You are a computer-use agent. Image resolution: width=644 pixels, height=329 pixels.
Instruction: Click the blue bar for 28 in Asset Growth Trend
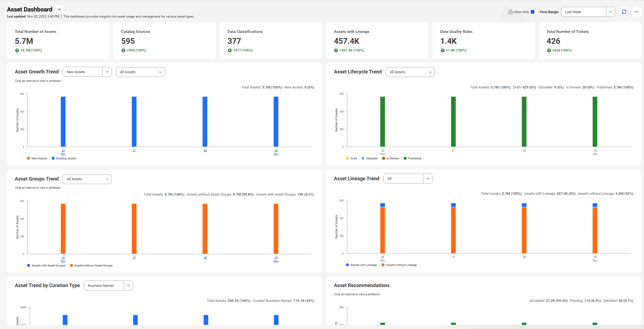click(205, 122)
